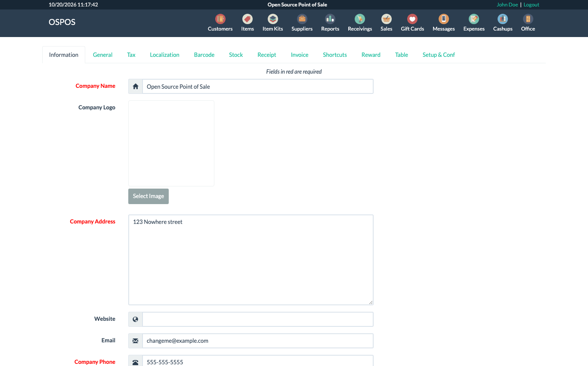The width and height of the screenshot is (588, 366).
Task: Focus the empty Website input field
Action: tap(258, 319)
